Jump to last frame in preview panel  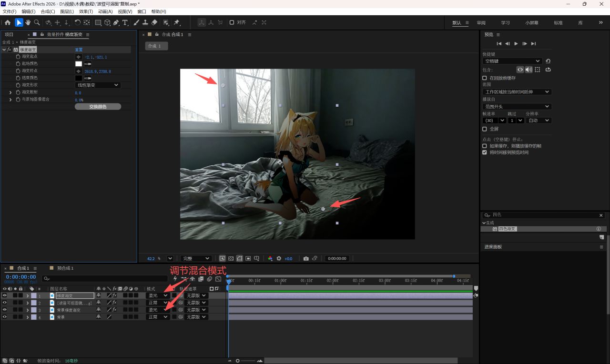pyautogui.click(x=533, y=44)
